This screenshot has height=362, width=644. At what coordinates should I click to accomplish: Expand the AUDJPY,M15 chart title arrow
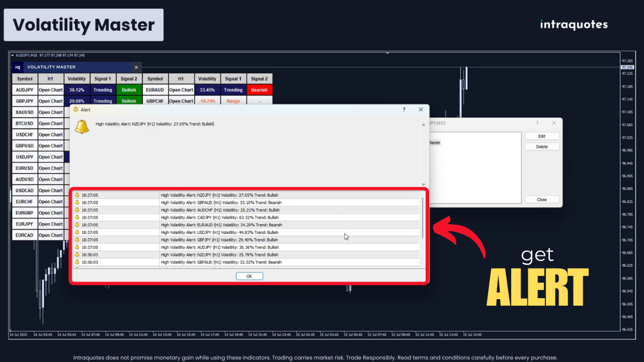(13, 55)
